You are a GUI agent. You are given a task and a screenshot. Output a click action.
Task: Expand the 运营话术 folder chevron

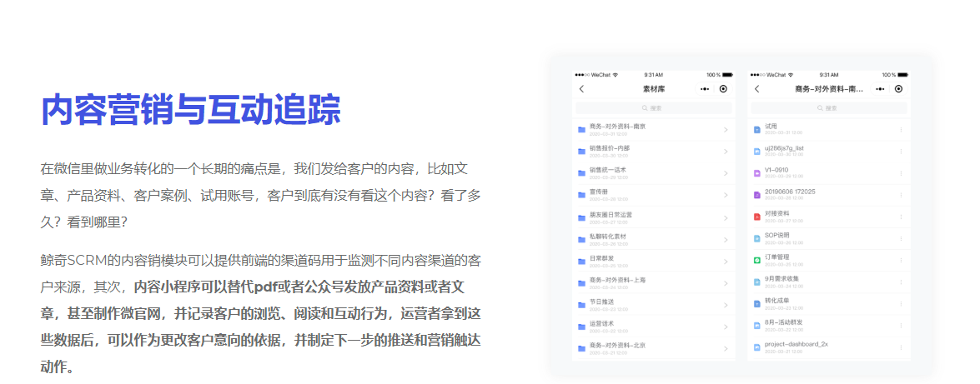tap(726, 327)
